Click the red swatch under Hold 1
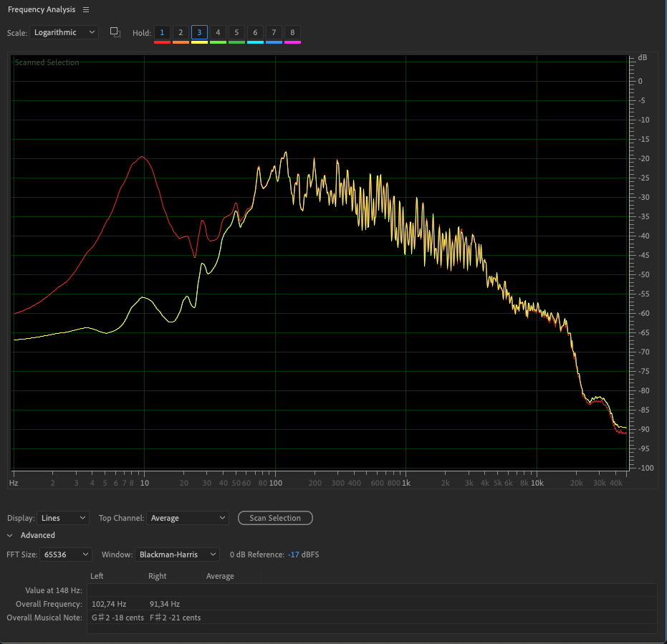The height and width of the screenshot is (644, 667). [162, 42]
